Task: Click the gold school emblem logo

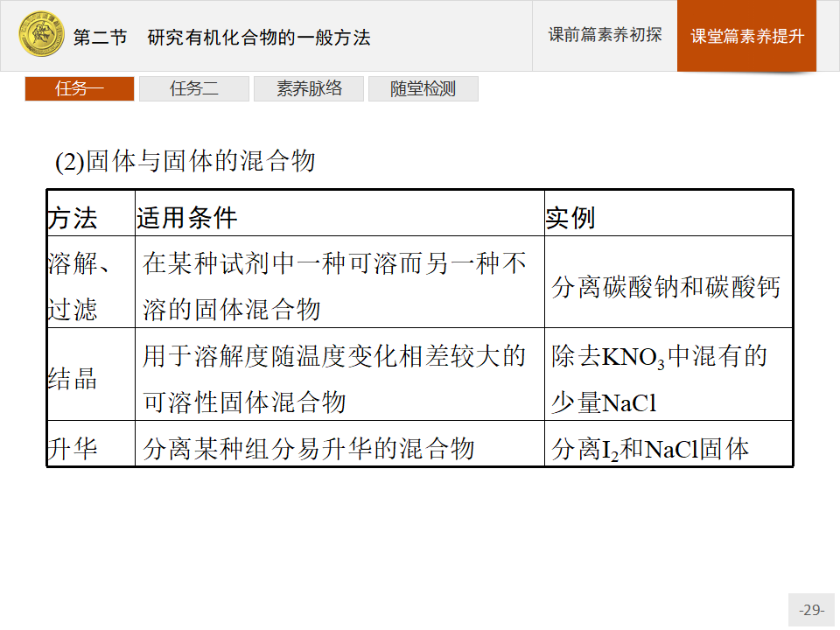Action: click(42, 35)
